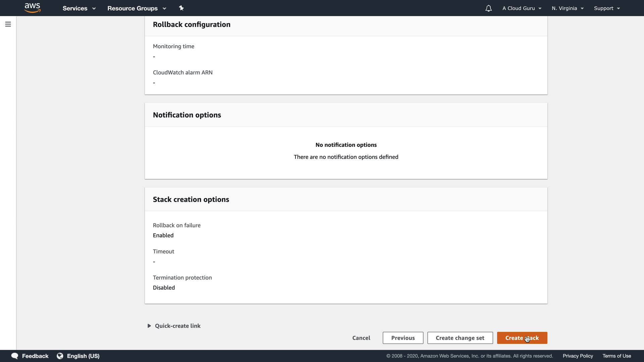Open the Services dropdown menu

coord(79,8)
